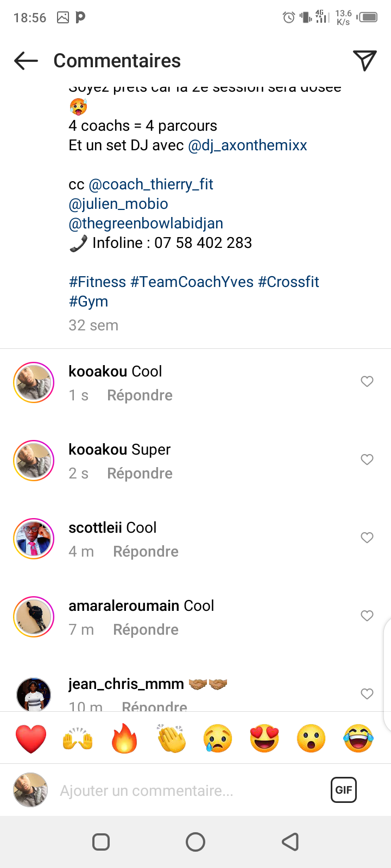Screen dimensions: 391x868
Task: Open @thegreenbowlabidjan profile link
Action: [146, 224]
